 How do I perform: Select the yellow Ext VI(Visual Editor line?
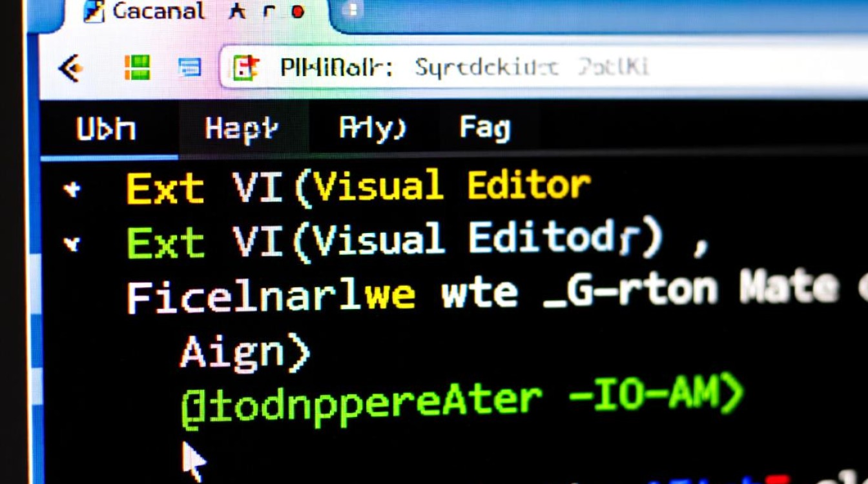coord(358,188)
